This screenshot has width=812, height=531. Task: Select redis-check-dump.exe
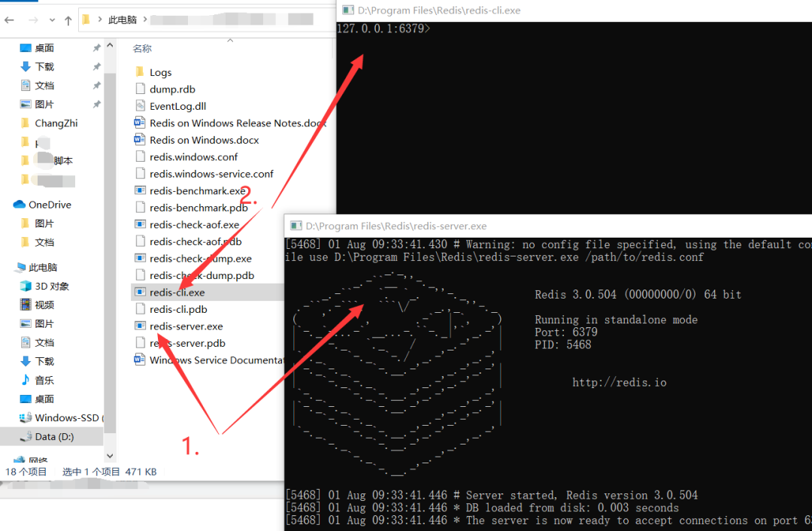[201, 259]
